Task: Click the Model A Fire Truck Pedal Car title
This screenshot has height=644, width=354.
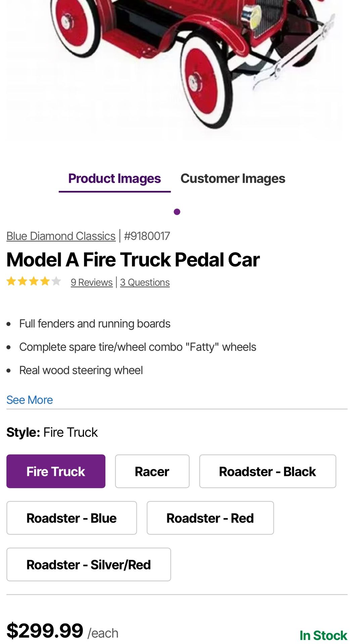Action: [x=133, y=260]
